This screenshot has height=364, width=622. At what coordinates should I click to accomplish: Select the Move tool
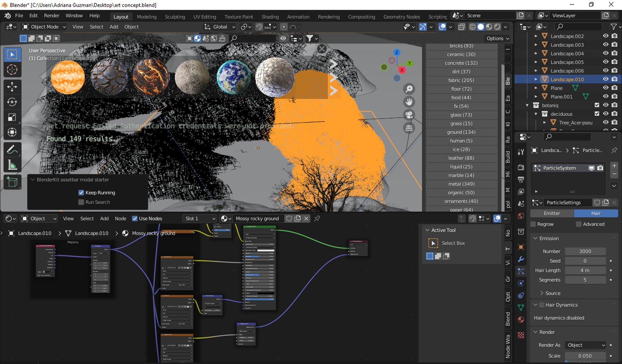pos(12,87)
